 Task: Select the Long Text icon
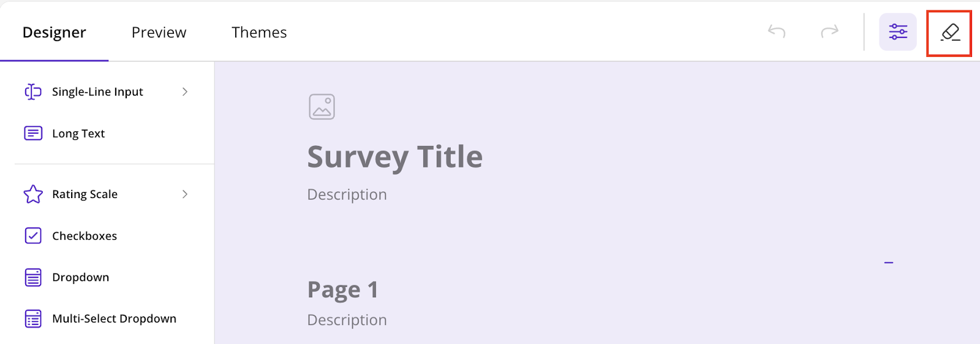(x=33, y=133)
